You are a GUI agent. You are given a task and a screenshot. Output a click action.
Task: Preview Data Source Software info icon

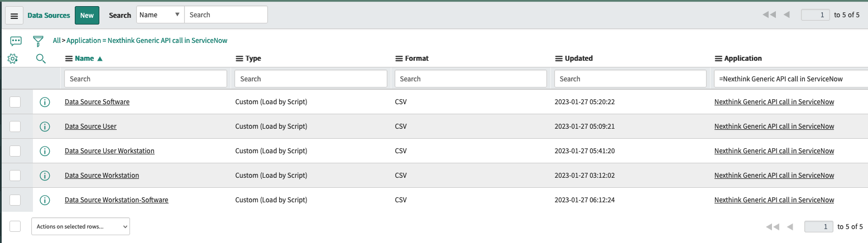tap(45, 102)
